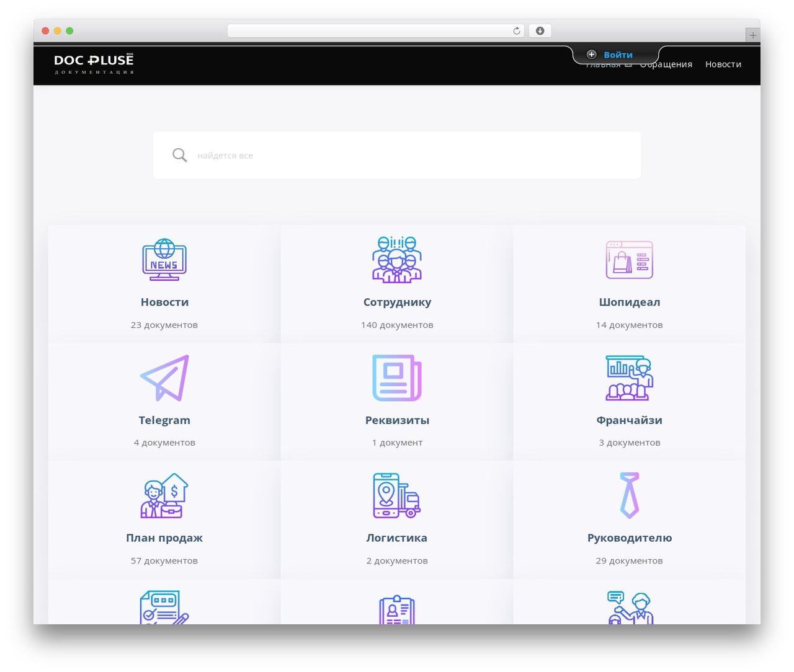Open the План продаж salesman icon
This screenshot has height=672, width=794.
point(164,495)
